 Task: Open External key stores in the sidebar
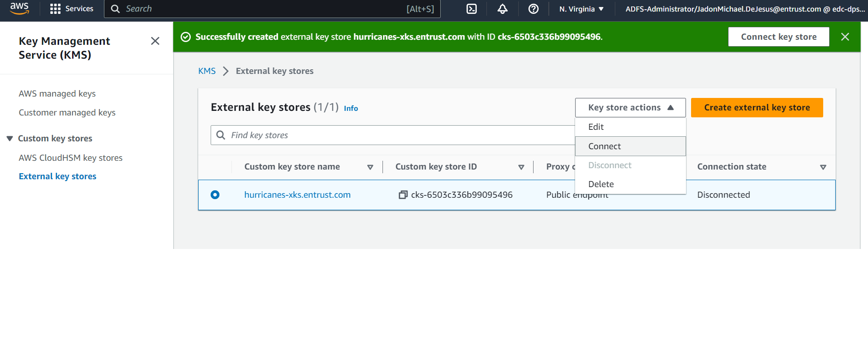pos(58,176)
